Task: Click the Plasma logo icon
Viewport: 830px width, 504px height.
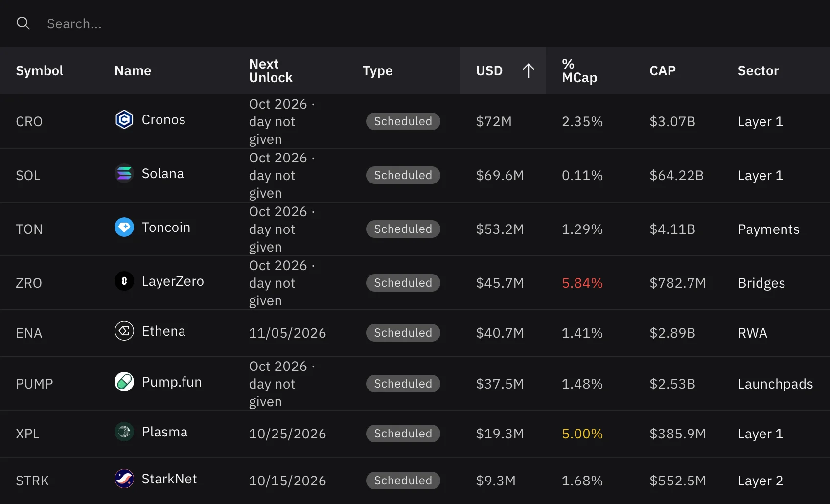Action: pyautogui.click(x=124, y=432)
